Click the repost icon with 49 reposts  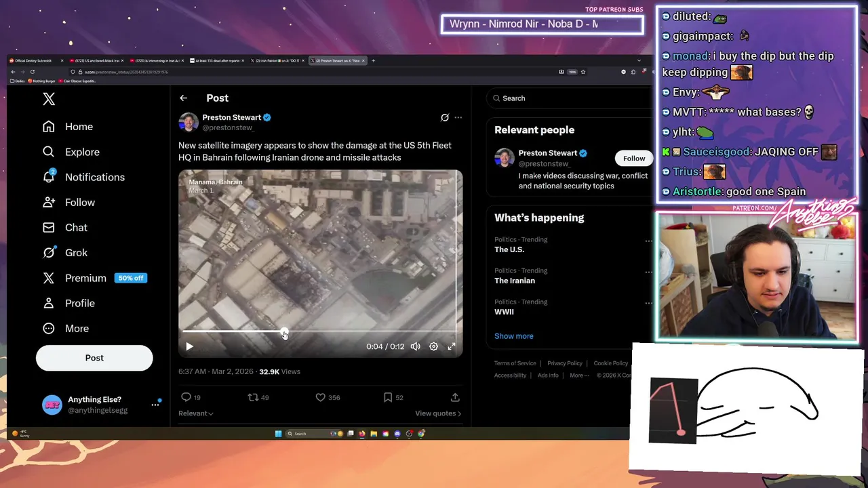pyautogui.click(x=252, y=397)
